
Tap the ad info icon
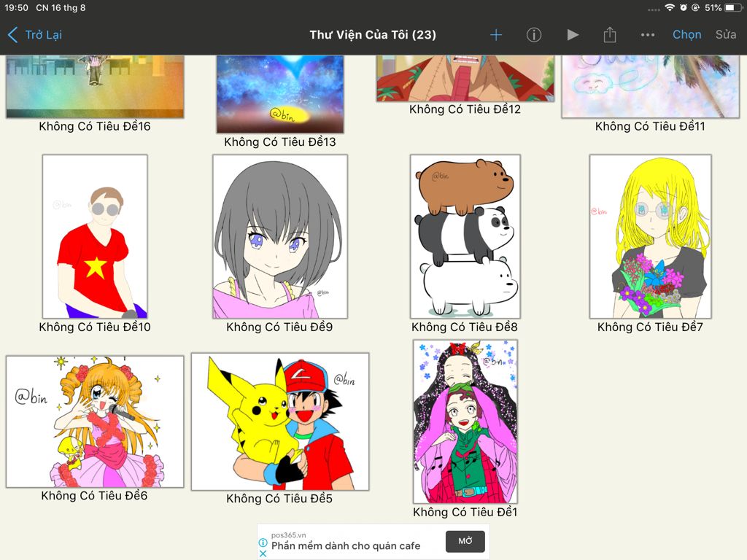click(263, 542)
